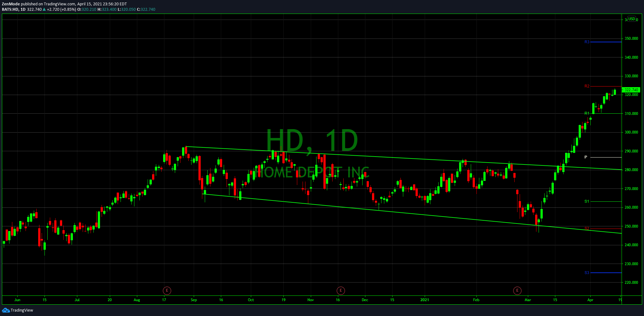This screenshot has height=316, width=644.
Task: Click the close value C:322.740
Action: pyautogui.click(x=146, y=9)
